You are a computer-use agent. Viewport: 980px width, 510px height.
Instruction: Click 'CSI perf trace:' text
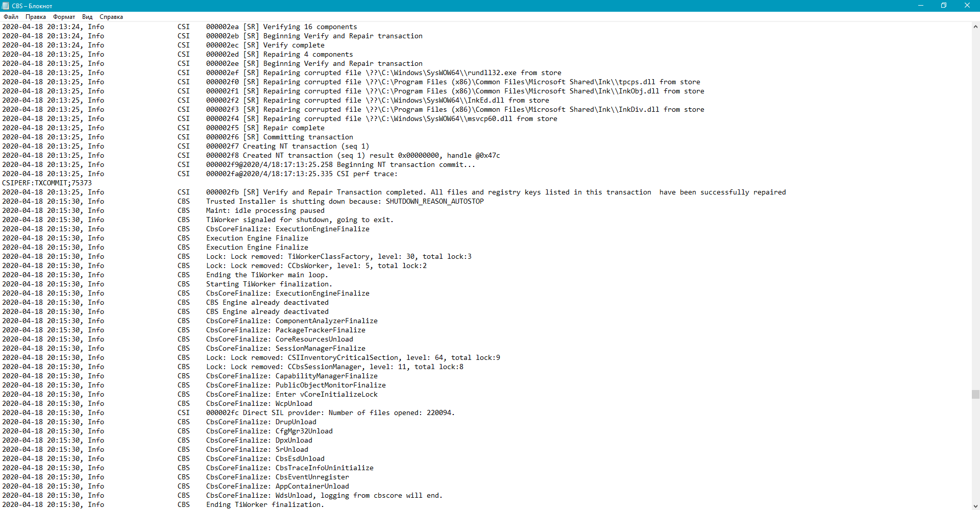tap(367, 174)
